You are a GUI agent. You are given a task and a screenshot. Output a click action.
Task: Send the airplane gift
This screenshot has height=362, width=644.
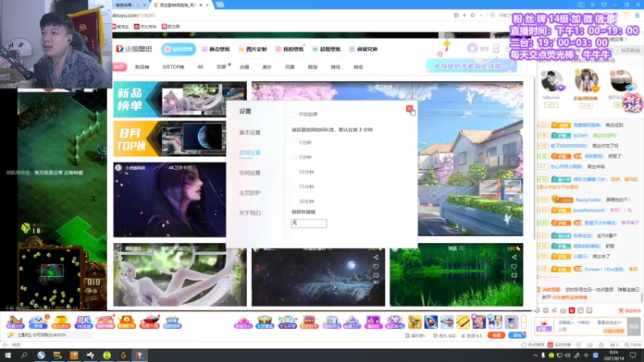click(x=447, y=322)
